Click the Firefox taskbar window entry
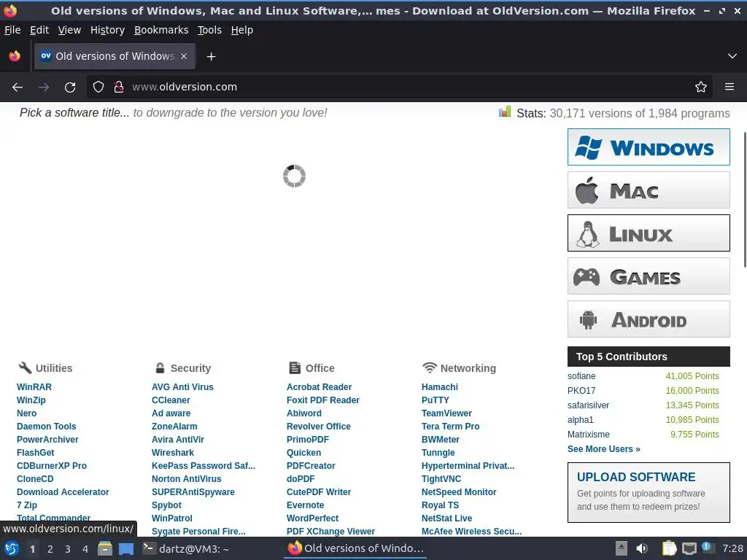 click(x=355, y=548)
